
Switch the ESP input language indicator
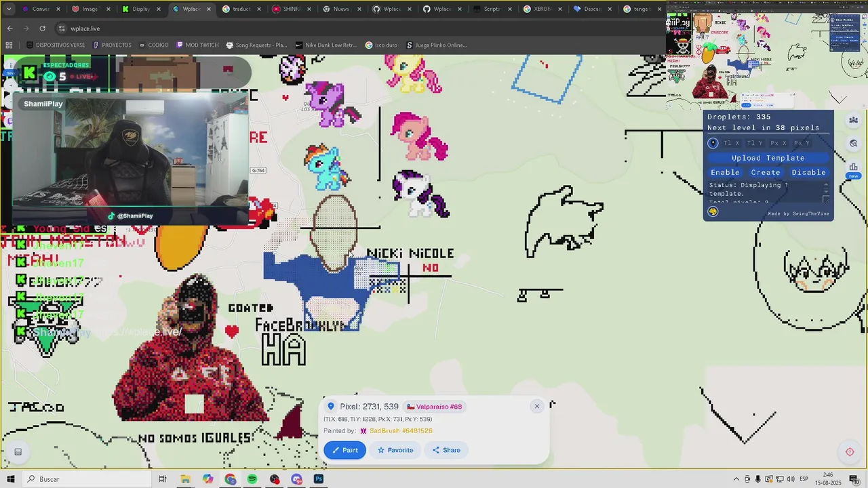tap(806, 479)
